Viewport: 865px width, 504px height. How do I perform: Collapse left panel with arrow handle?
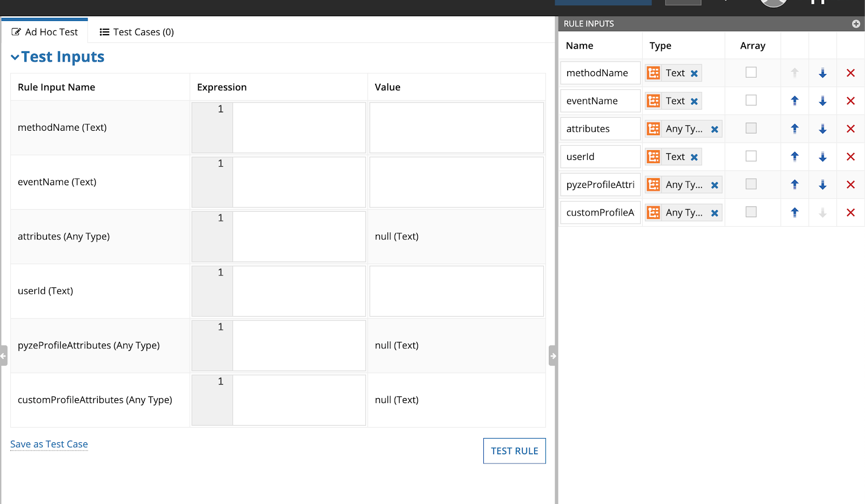[4, 355]
